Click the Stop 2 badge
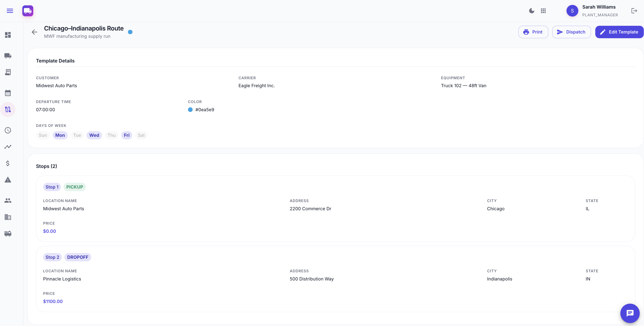This screenshot has width=644, height=326. point(52,257)
